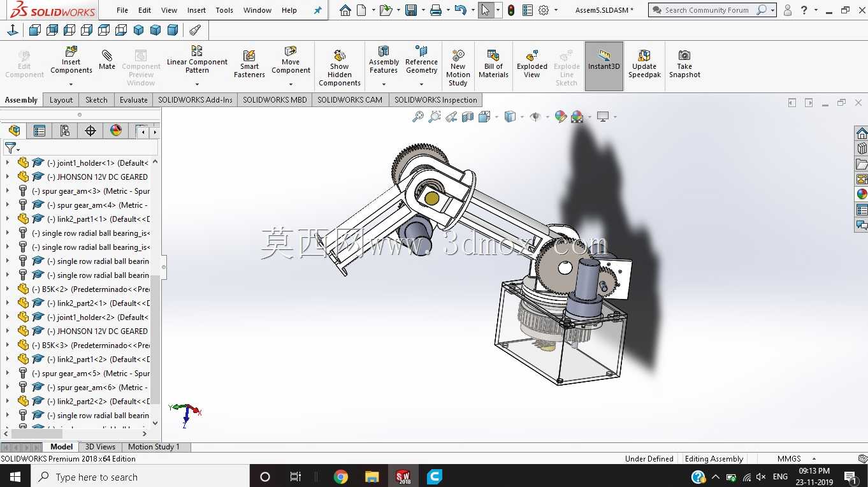Click the Search Community Forum field
The width and height of the screenshot is (868, 487).
pos(707,10)
